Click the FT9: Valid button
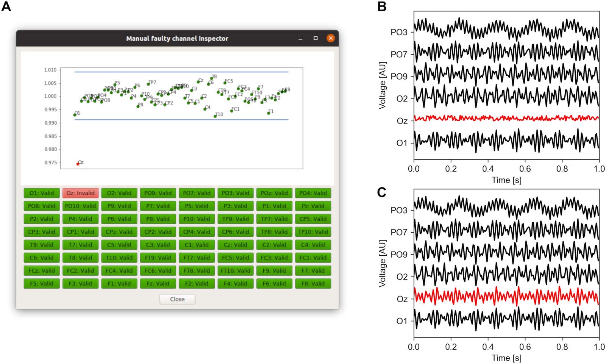Viewport: 606px width, 364px height. point(158,258)
